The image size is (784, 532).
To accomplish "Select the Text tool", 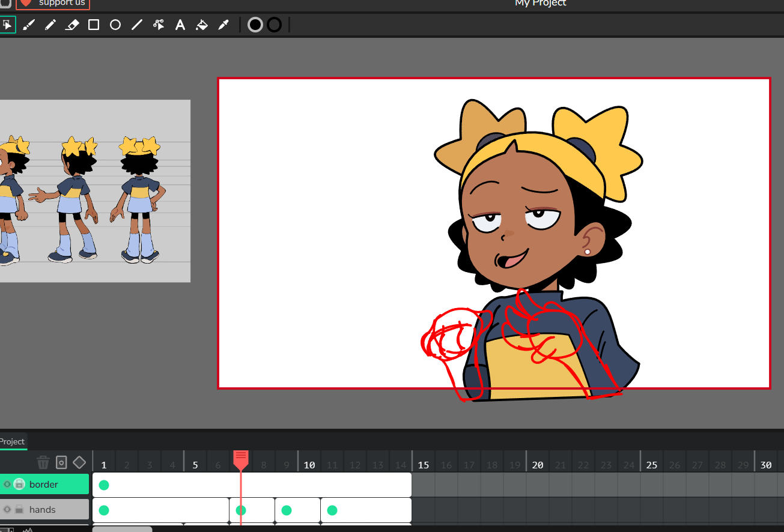I will 180,25.
